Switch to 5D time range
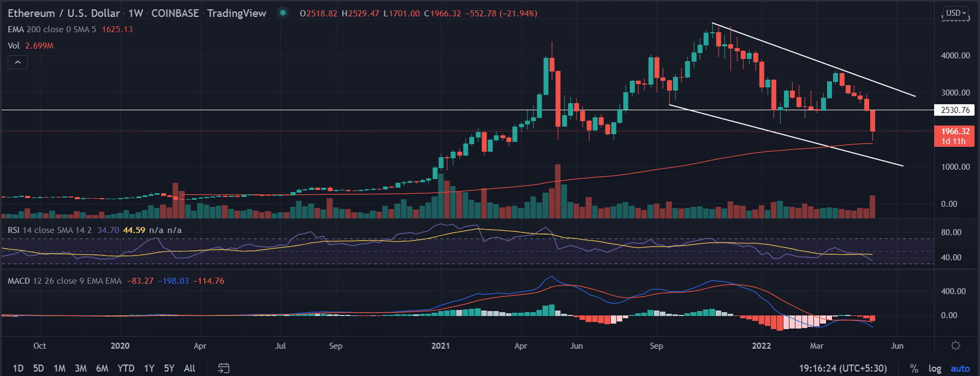The width and height of the screenshot is (980, 376). pos(38,368)
